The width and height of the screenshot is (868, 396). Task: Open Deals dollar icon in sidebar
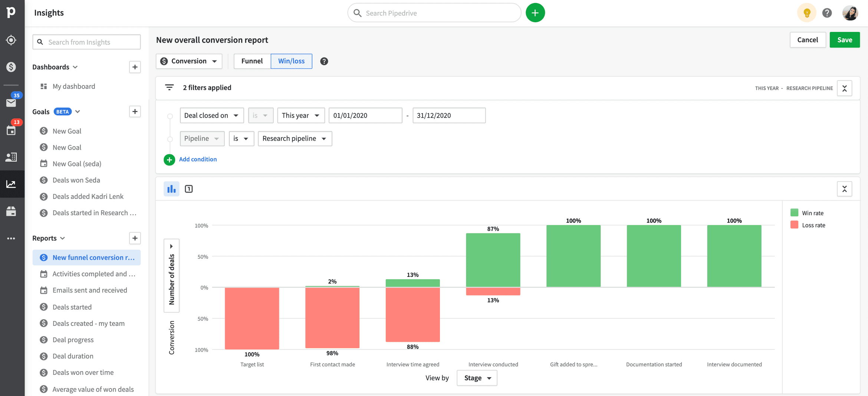11,67
